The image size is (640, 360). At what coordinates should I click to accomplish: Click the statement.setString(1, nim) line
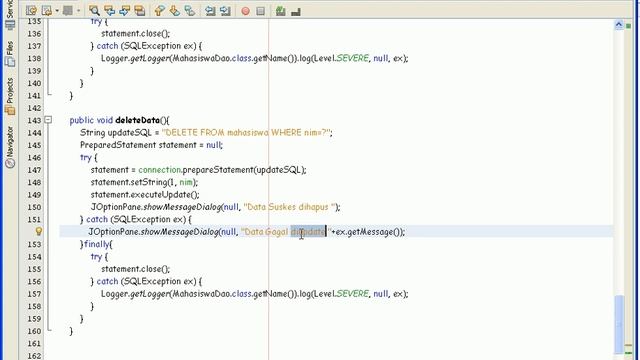[x=144, y=182]
